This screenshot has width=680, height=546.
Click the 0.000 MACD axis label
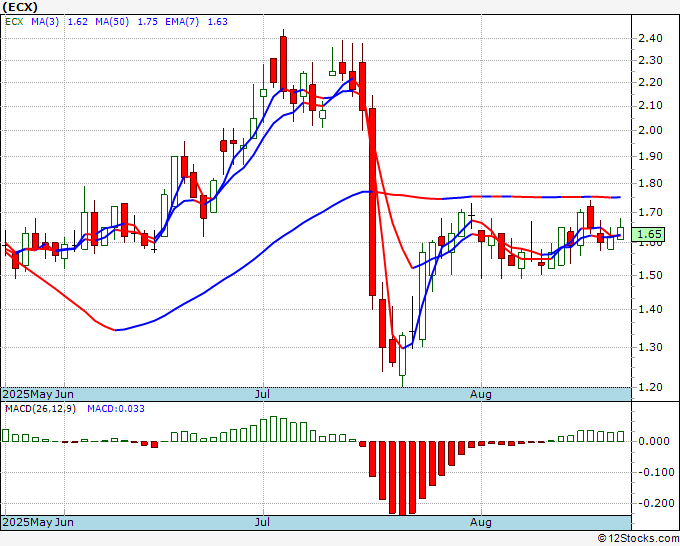pyautogui.click(x=654, y=441)
